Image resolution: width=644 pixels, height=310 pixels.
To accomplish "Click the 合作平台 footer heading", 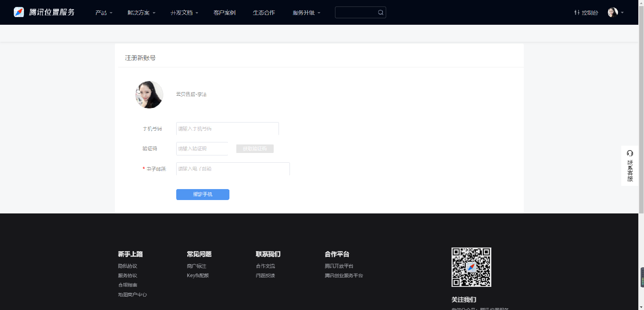I will pos(337,254).
